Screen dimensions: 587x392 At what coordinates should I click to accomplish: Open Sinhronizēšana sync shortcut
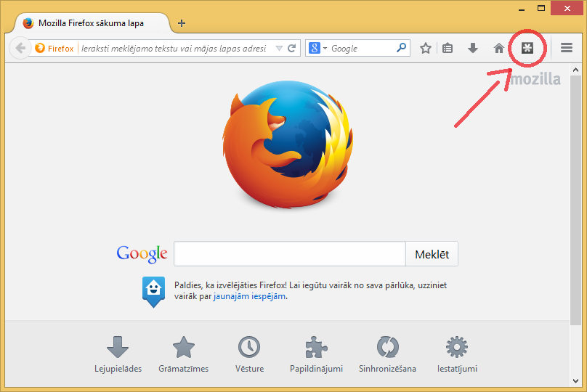387,354
